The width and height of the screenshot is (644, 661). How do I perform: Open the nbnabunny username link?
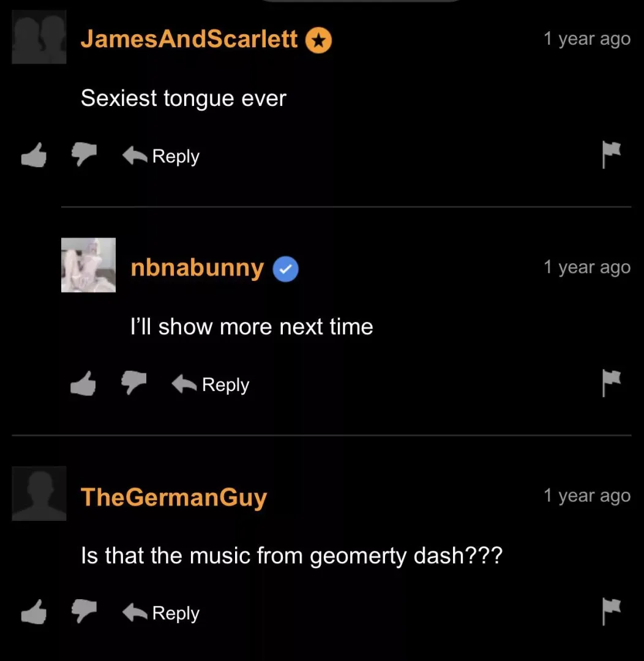[197, 268]
